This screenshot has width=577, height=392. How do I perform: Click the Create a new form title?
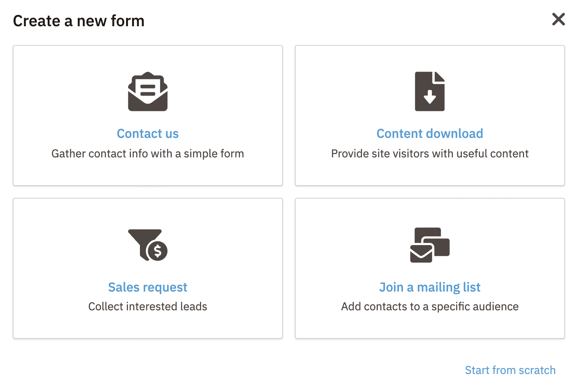(79, 21)
